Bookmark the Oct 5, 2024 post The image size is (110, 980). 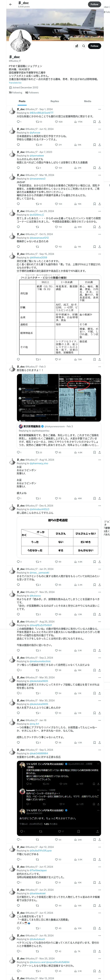tap(95, 246)
